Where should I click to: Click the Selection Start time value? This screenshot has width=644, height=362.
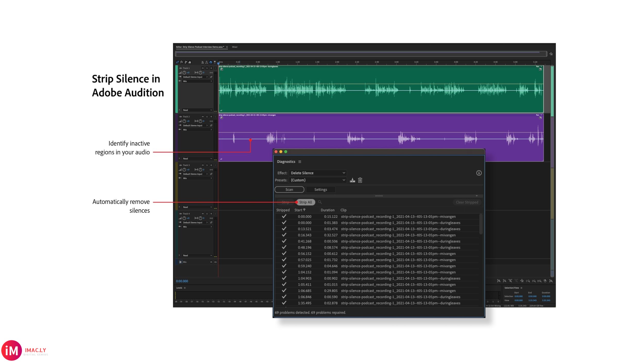click(518, 296)
